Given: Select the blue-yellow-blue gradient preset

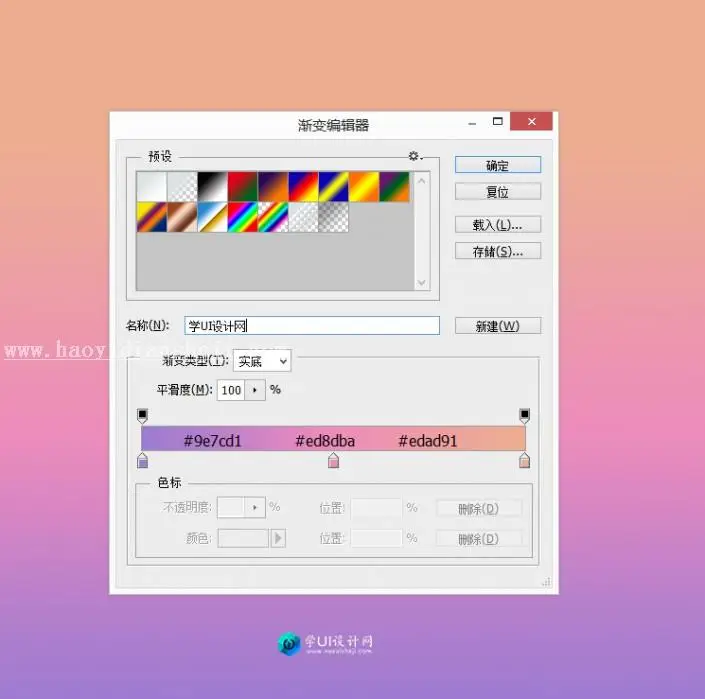Looking at the screenshot, I should point(334,187).
